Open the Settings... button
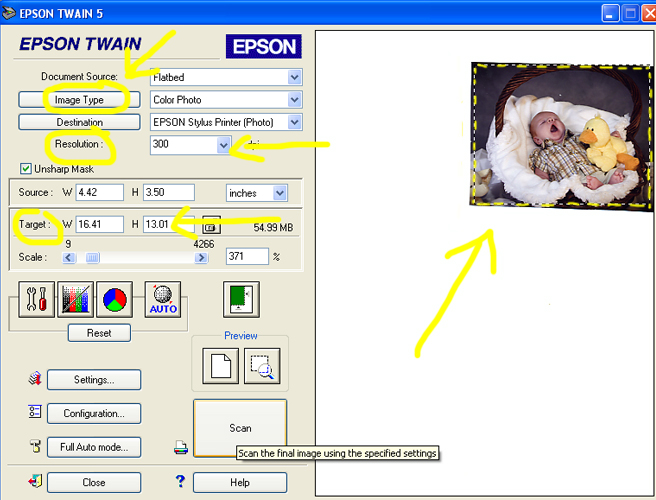 point(94,379)
